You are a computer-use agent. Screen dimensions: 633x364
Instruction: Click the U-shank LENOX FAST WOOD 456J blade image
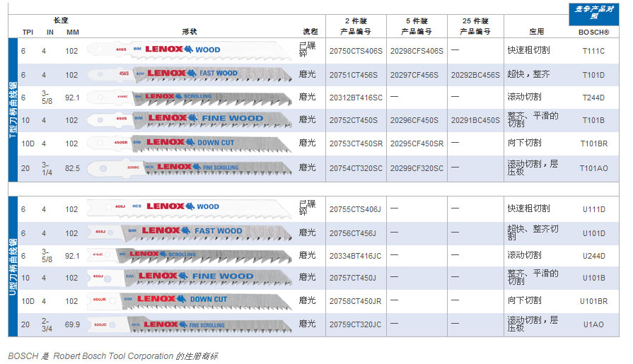click(190, 233)
